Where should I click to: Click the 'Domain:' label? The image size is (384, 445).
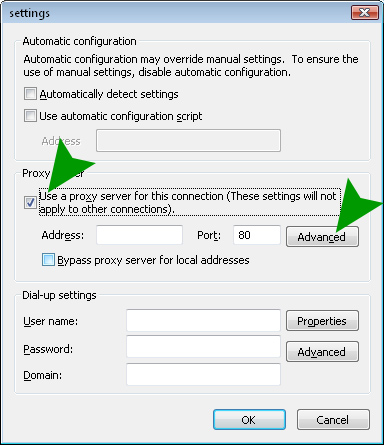42,375
